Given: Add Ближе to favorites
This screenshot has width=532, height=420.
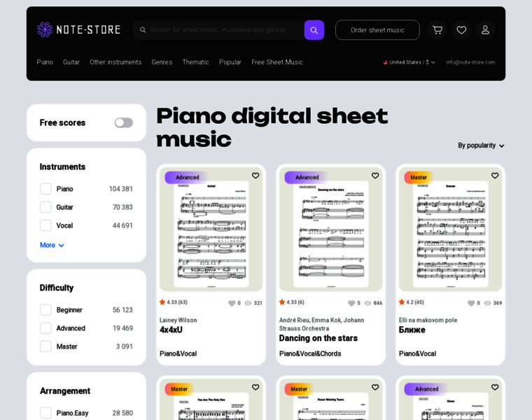Looking at the screenshot, I should pos(495,176).
